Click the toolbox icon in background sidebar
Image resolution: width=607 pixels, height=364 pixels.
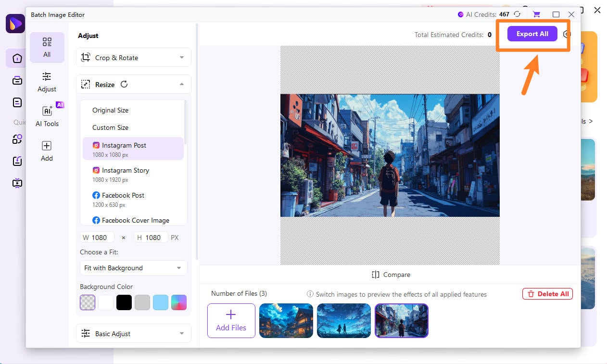[17, 80]
